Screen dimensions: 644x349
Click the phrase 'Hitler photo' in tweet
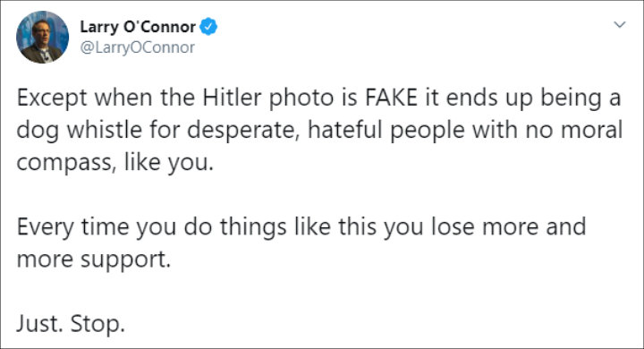click(x=267, y=98)
